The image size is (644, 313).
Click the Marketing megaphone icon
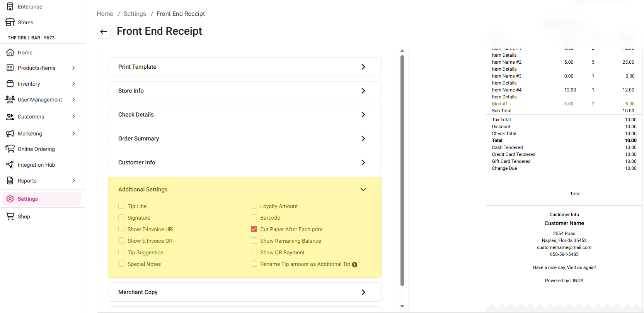tap(10, 134)
